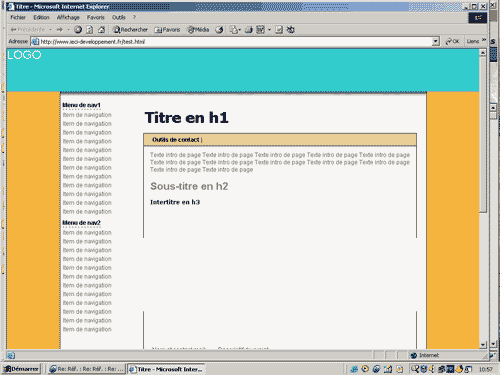Viewport: 500px width, 375px height.
Task: Show browsing history with the History icon
Action: coord(219,30)
